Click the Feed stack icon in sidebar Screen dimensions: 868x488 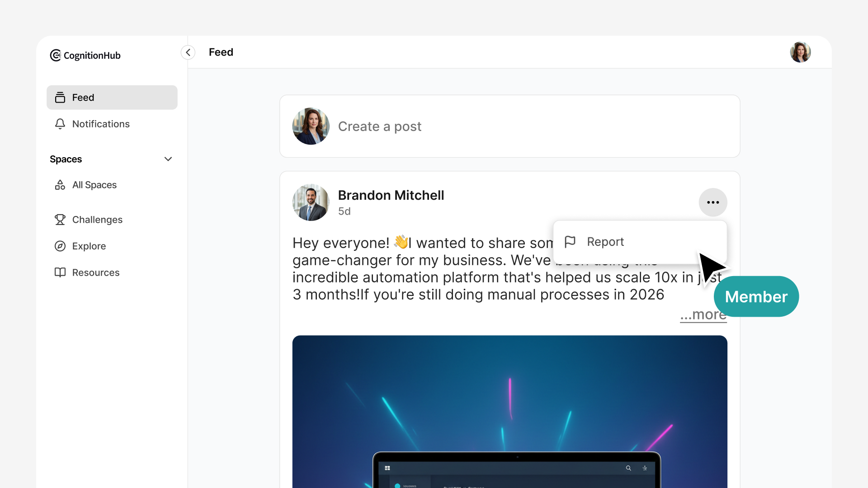pos(60,98)
